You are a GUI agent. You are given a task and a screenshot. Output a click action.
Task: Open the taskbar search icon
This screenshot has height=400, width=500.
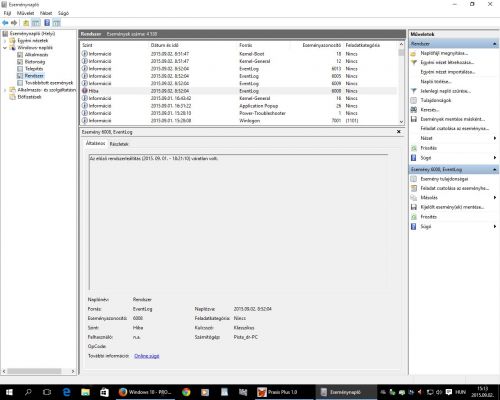point(28,392)
